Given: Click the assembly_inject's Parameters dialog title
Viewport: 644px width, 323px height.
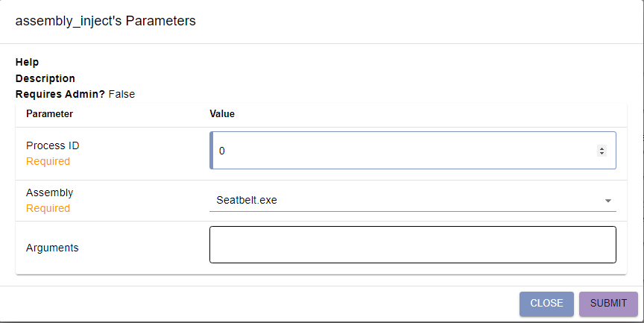Looking at the screenshot, I should tap(106, 21).
